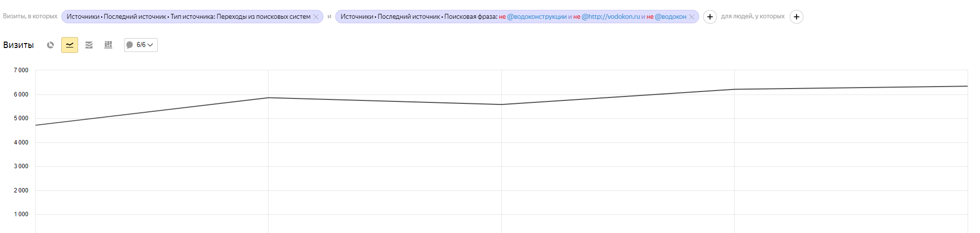The height and width of the screenshot is (233, 980).
Task: Add a visit condition with the first plus button
Action: coord(710,17)
